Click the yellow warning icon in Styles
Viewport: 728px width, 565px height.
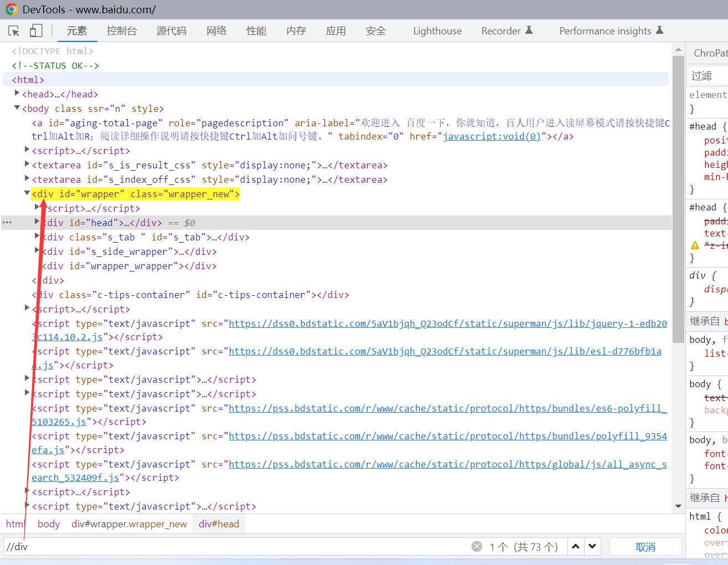coord(695,245)
